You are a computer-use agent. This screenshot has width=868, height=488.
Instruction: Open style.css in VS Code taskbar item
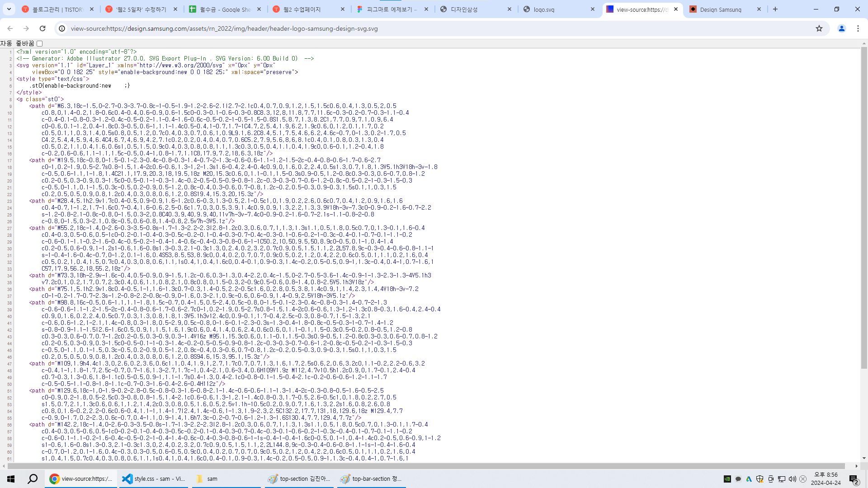click(x=155, y=479)
